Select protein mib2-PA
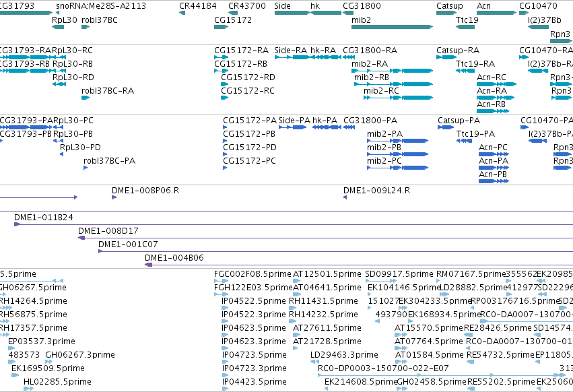 click(397, 141)
